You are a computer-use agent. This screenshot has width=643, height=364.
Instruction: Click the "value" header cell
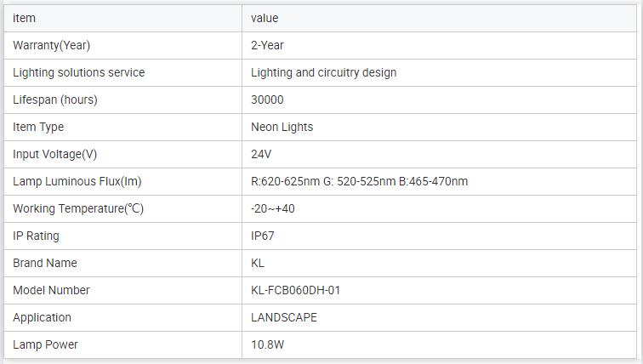[265, 18]
